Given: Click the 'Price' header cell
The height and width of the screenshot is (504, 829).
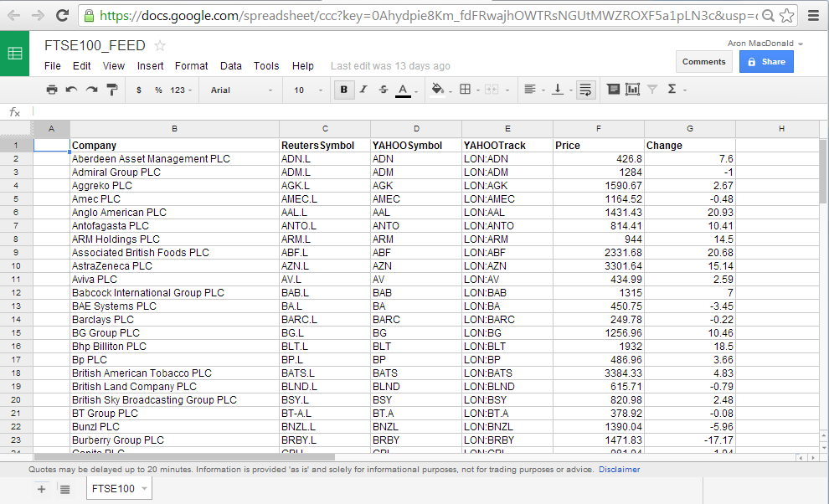Looking at the screenshot, I should (599, 146).
